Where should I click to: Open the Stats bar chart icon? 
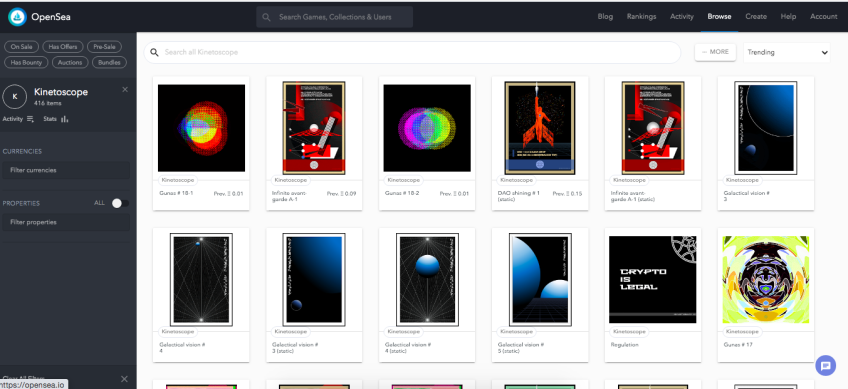click(x=65, y=119)
